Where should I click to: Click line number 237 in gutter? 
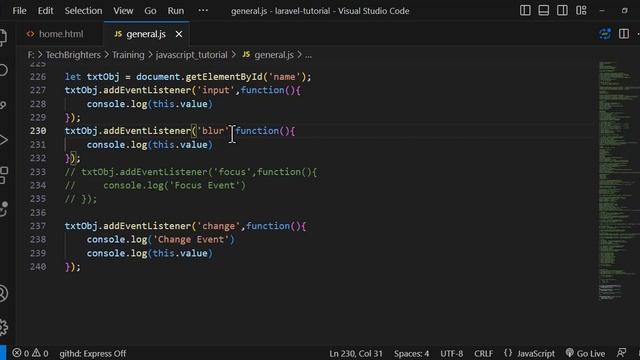tap(38, 226)
